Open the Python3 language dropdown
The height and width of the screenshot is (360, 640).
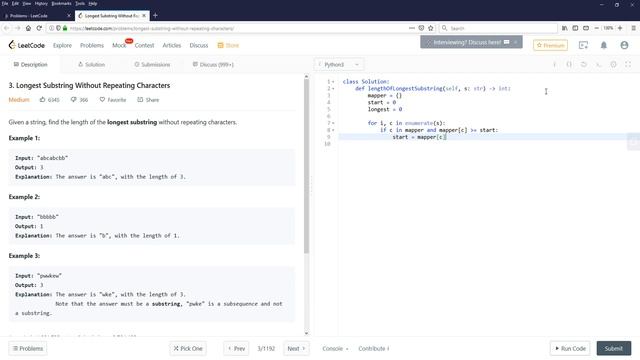click(339, 64)
